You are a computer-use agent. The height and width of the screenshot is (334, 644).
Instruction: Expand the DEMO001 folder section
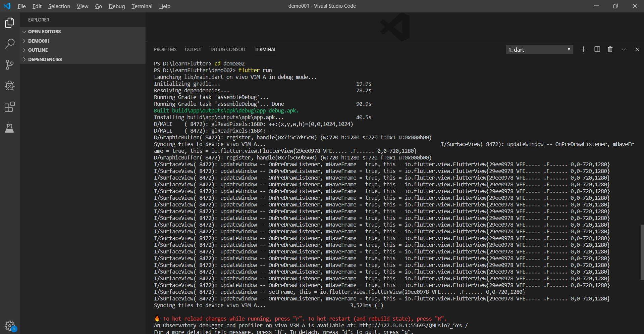83,41
